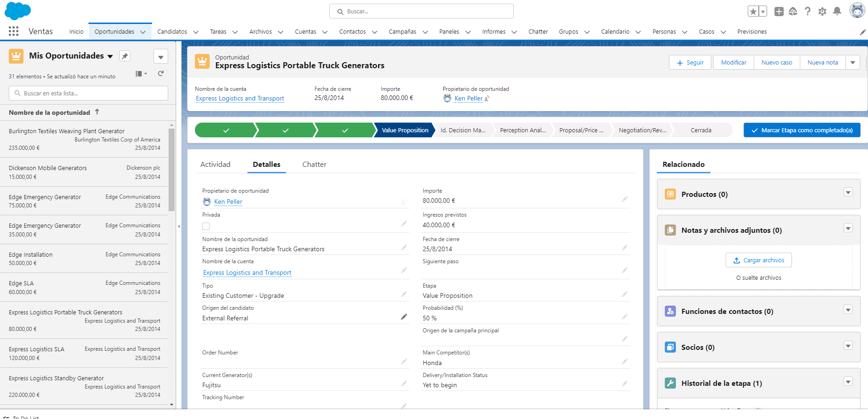This screenshot has height=419, width=868.
Task: Edit Origen del candidato pencil icon
Action: click(x=404, y=317)
